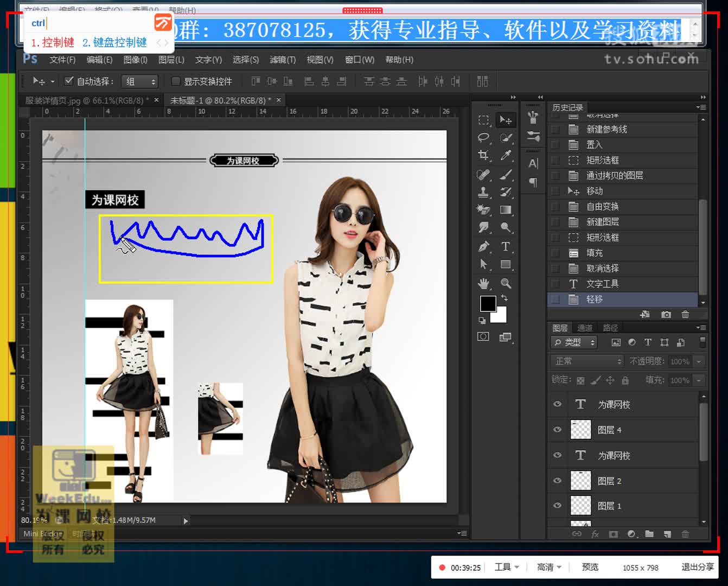Open the Paragraph panel icon
This screenshot has width=728, height=586.
(533, 182)
